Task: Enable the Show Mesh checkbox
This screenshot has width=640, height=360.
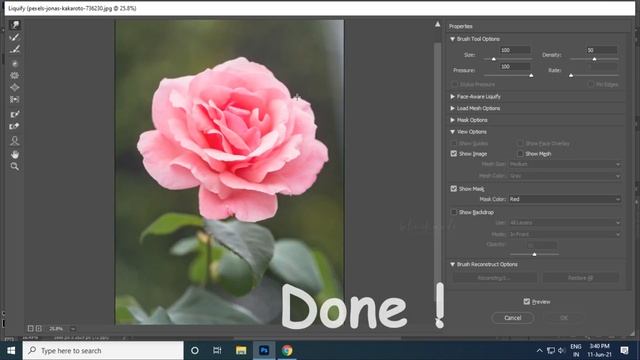Action: click(x=520, y=154)
